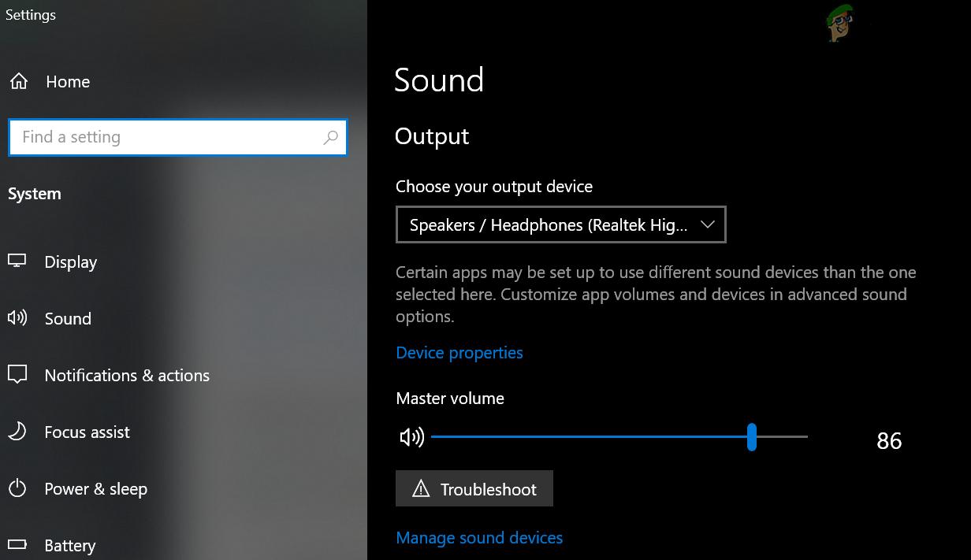Screen dimensions: 971x560
Task: Go to Notifications & actions settings
Action: [127, 376]
